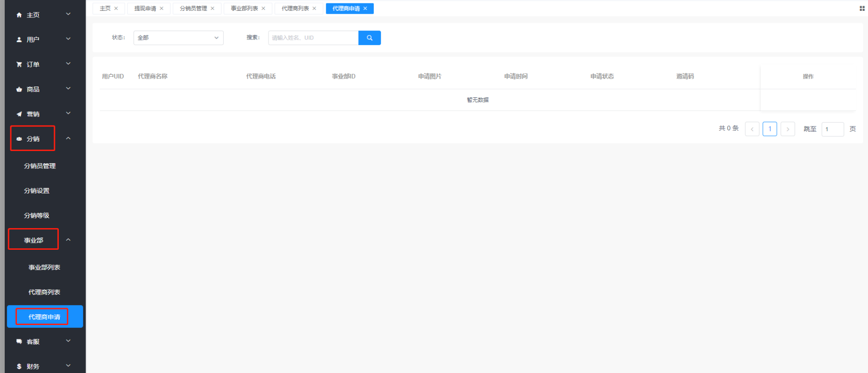Click the 营销 marketing icon in sidebar

pos(19,114)
